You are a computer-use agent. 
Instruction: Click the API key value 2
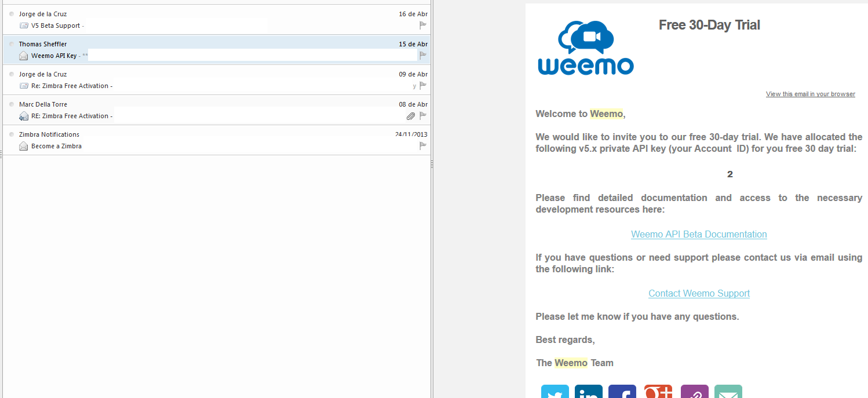[730, 174]
